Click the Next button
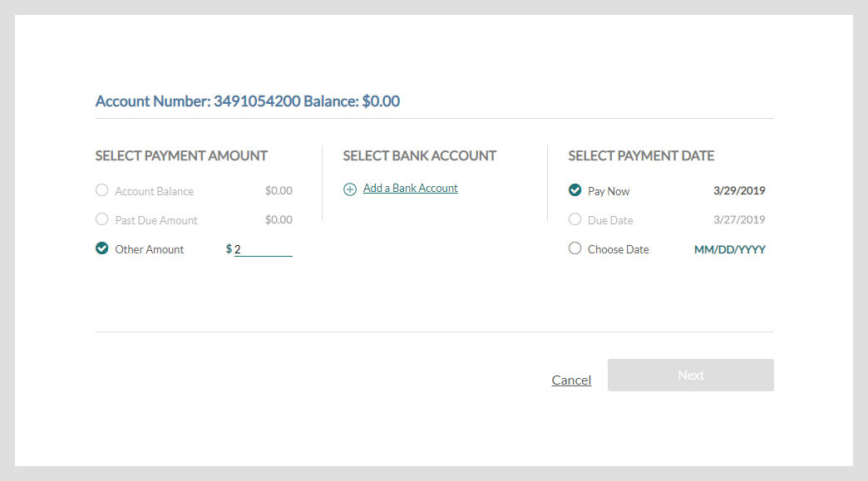The width and height of the screenshot is (868, 481). 691,375
